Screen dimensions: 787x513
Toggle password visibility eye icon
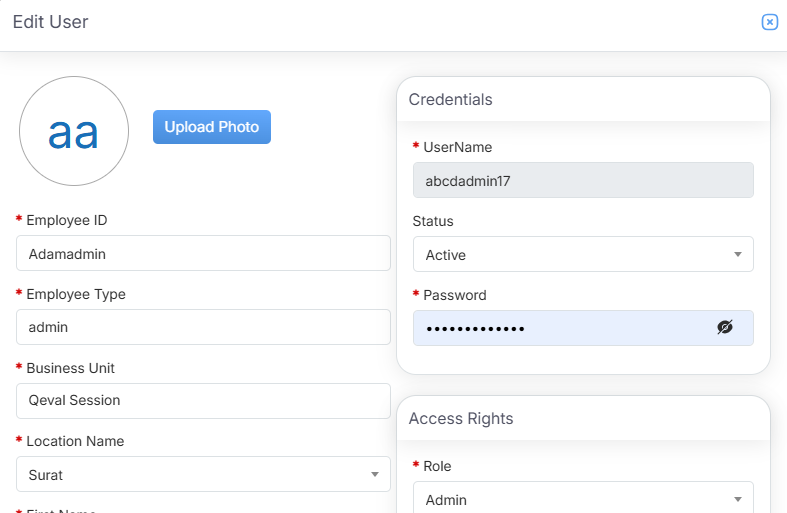(725, 328)
